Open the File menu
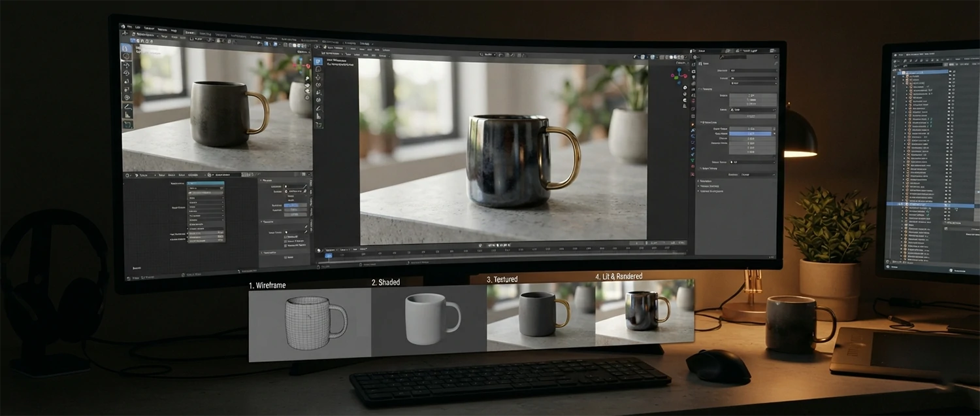The height and width of the screenshot is (416, 980). click(x=129, y=27)
